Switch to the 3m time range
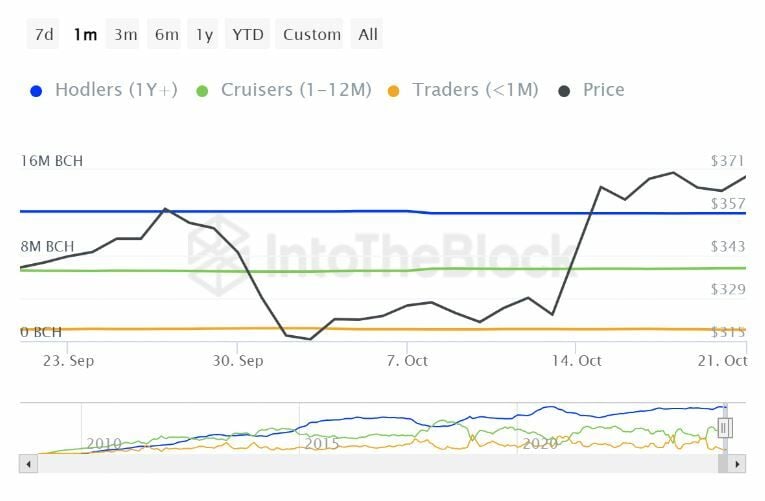This screenshot has height=501, width=765. [125, 34]
